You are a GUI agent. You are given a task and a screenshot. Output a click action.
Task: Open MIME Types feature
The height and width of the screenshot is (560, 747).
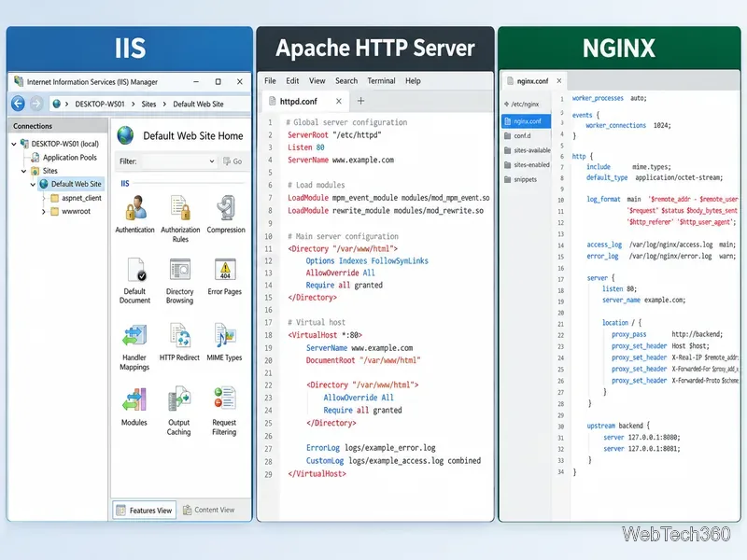(224, 342)
